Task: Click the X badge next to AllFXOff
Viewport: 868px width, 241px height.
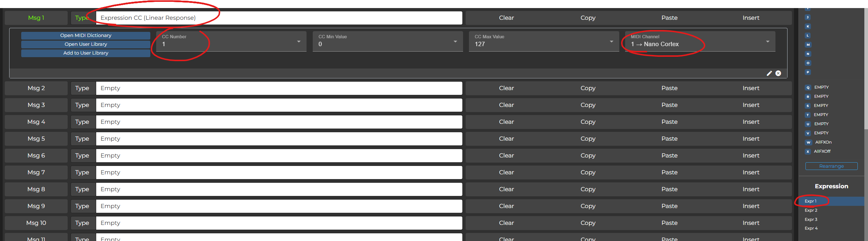Action: [x=808, y=152]
